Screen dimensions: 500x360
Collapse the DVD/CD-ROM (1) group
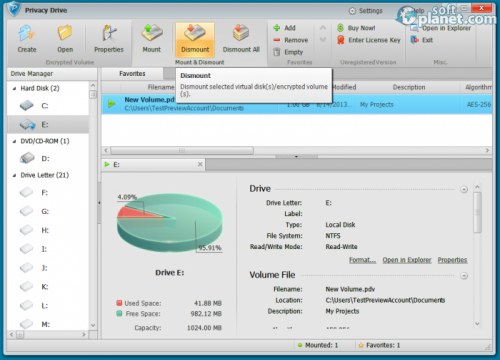pyautogui.click(x=14, y=141)
